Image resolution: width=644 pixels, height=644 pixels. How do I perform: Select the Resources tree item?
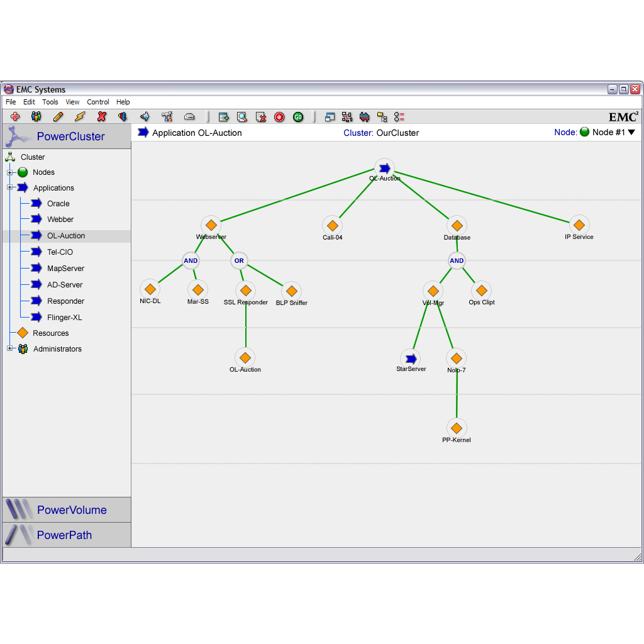pyautogui.click(x=51, y=333)
